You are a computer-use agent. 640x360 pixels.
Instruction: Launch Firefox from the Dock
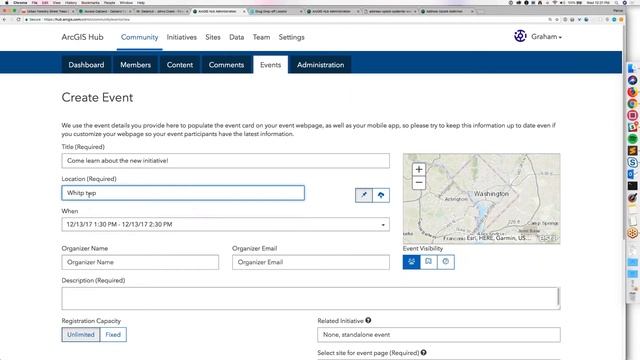pyautogui.click(x=632, y=92)
